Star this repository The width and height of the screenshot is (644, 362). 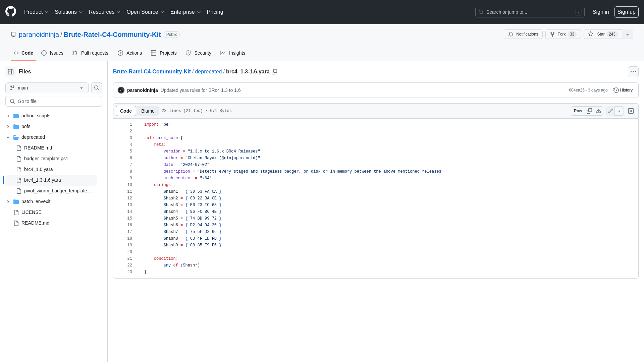(603, 34)
